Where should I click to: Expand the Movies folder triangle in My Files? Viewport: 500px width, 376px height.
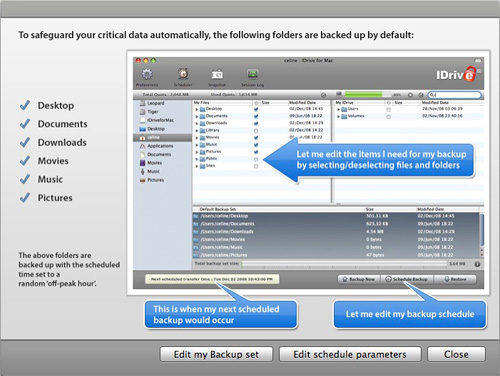click(197, 138)
